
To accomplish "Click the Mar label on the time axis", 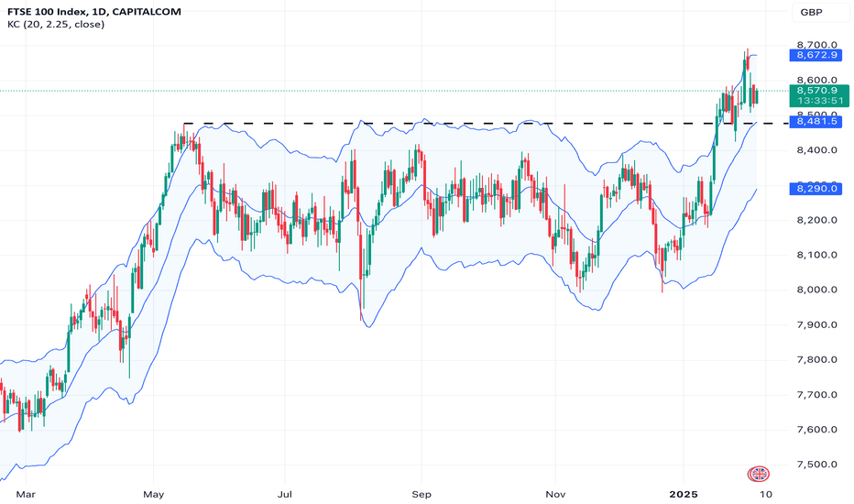I will tap(26, 495).
